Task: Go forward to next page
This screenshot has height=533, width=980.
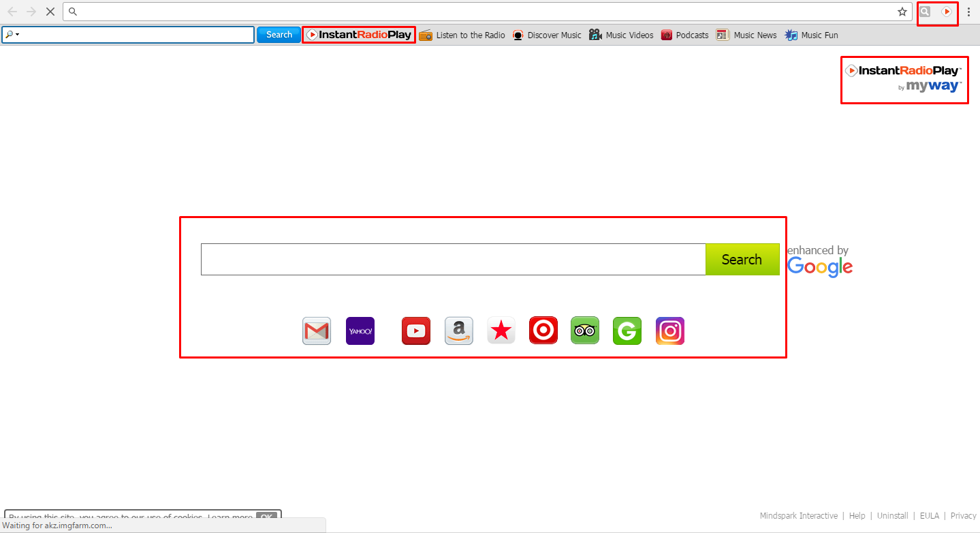Action: point(31,12)
